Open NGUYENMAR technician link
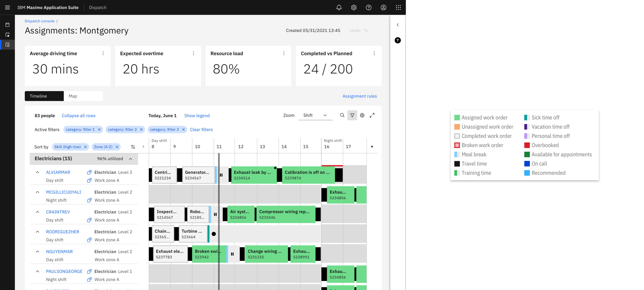644x290 pixels. point(59,252)
